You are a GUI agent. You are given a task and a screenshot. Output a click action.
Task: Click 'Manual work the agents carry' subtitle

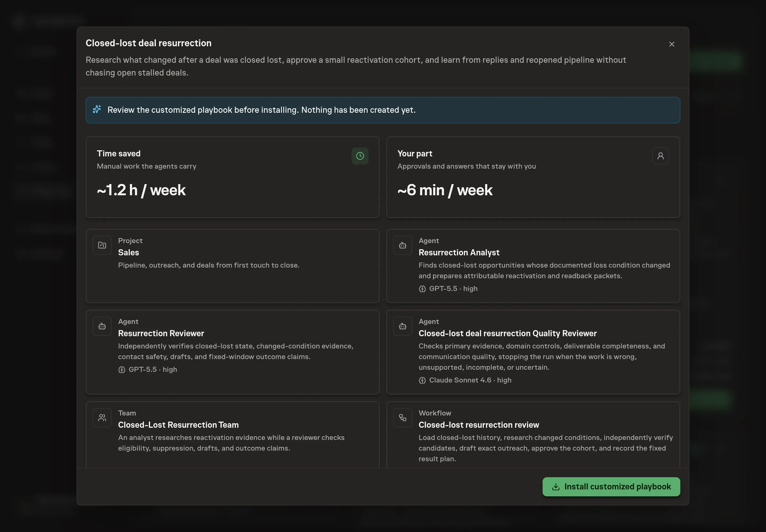pyautogui.click(x=146, y=166)
